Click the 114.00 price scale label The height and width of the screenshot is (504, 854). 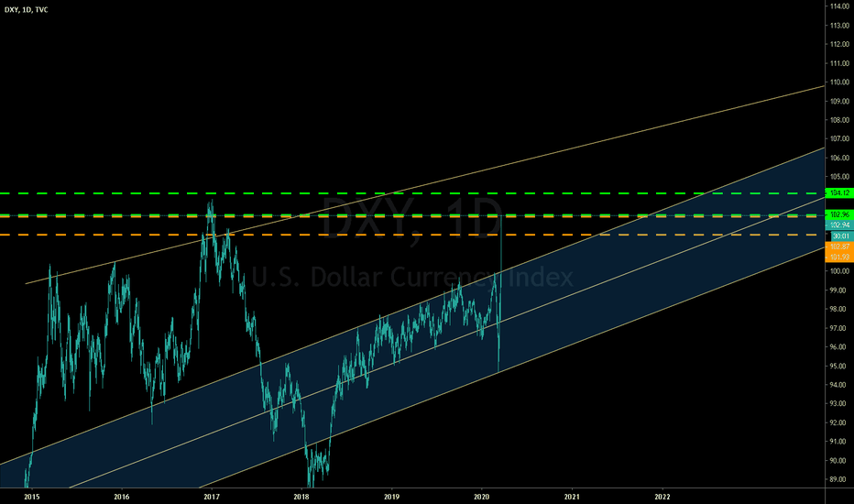point(839,6)
